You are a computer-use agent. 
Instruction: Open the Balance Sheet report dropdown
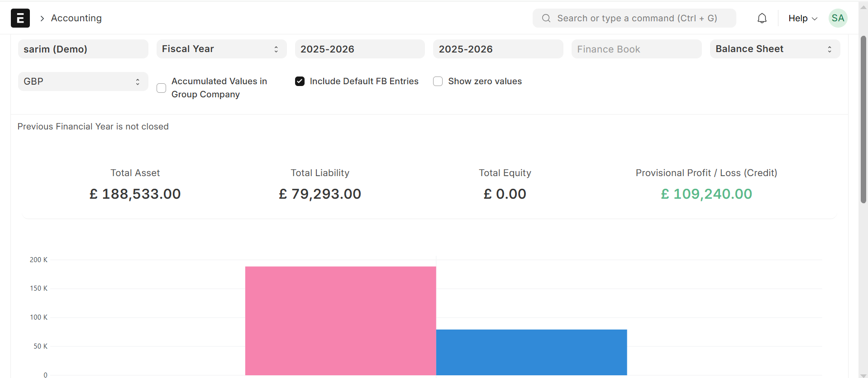click(774, 49)
